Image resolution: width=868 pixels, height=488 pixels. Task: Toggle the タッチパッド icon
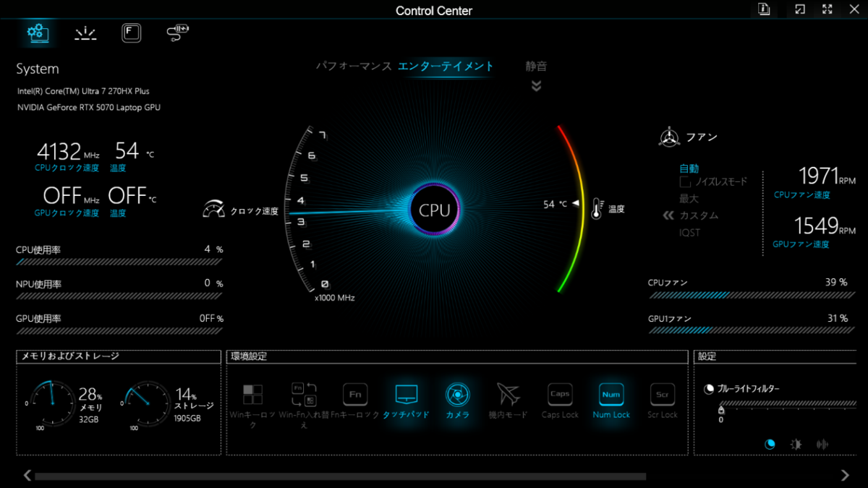(x=407, y=395)
